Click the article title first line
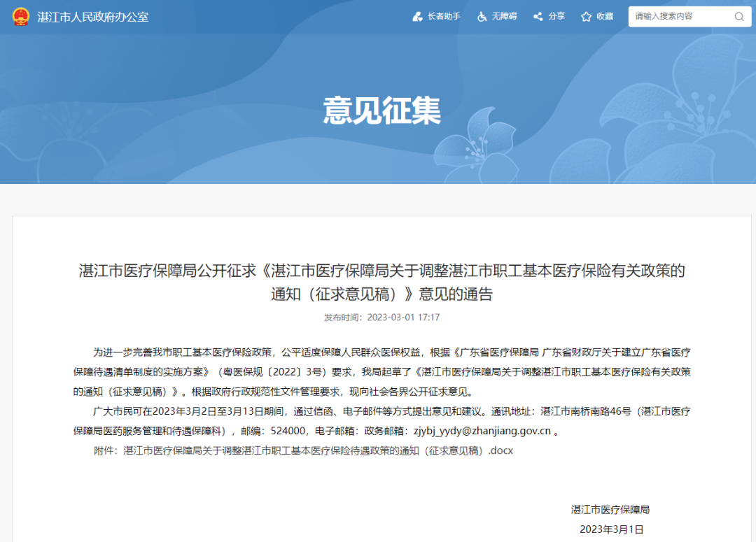 (x=382, y=271)
